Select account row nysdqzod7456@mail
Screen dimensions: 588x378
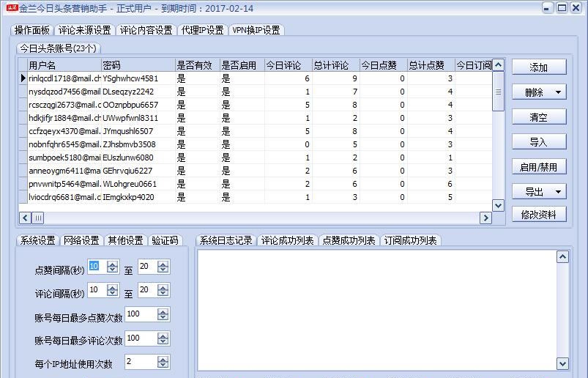[256, 92]
